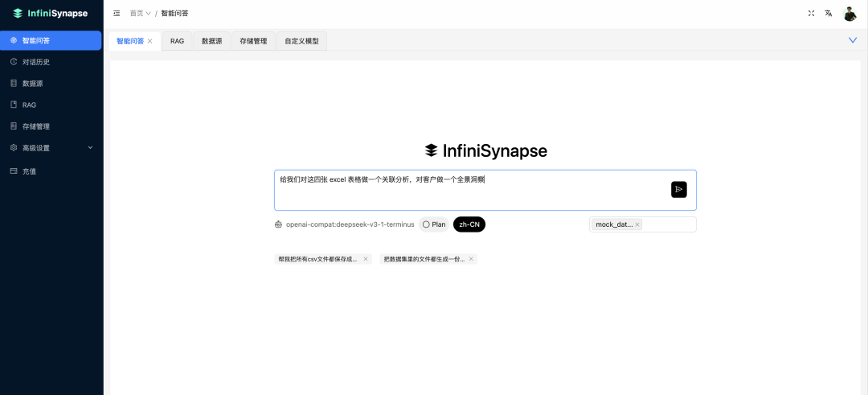Open 存储管理 in the sidebar

pyautogui.click(x=51, y=126)
